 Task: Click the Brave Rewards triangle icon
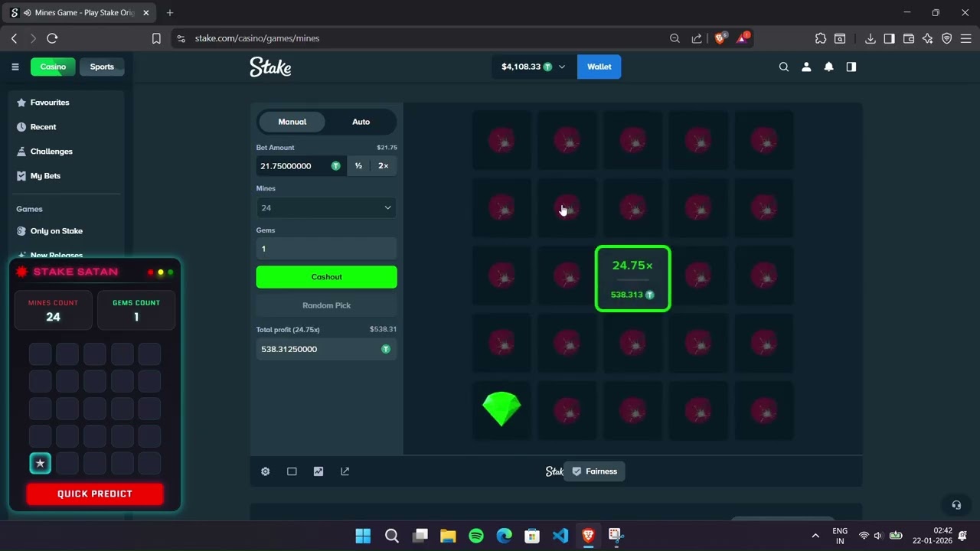(x=743, y=37)
